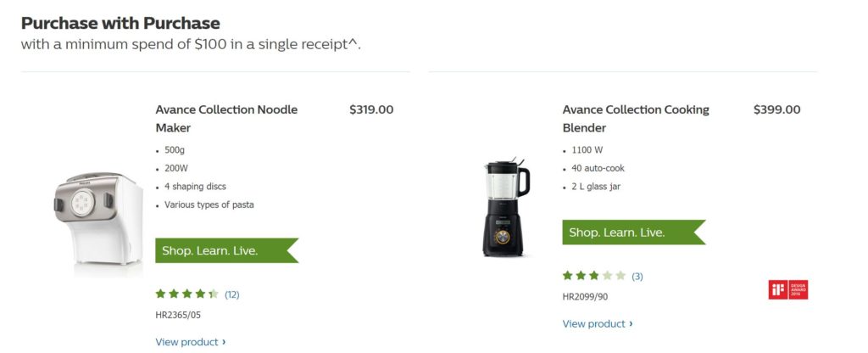Click the Noodle Maker star rating

tap(186, 294)
